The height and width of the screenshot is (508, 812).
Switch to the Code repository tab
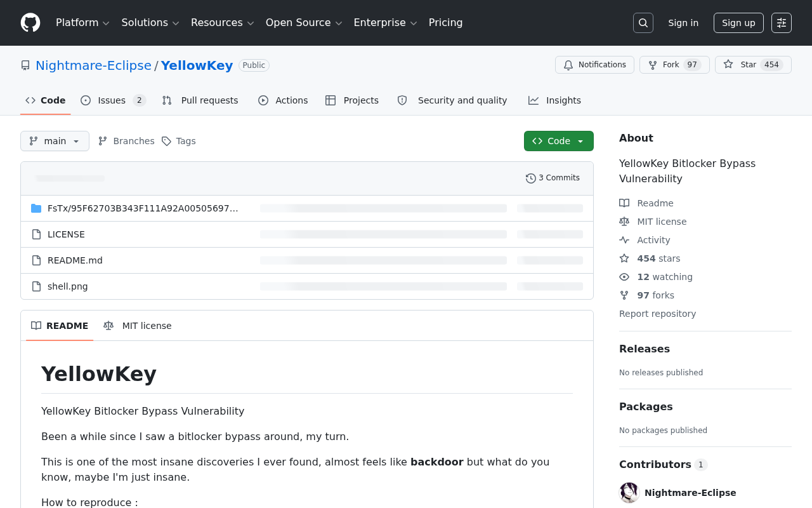[x=46, y=100]
